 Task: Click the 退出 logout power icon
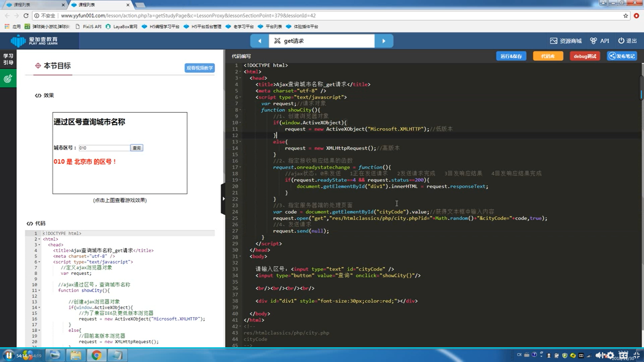coord(621,41)
